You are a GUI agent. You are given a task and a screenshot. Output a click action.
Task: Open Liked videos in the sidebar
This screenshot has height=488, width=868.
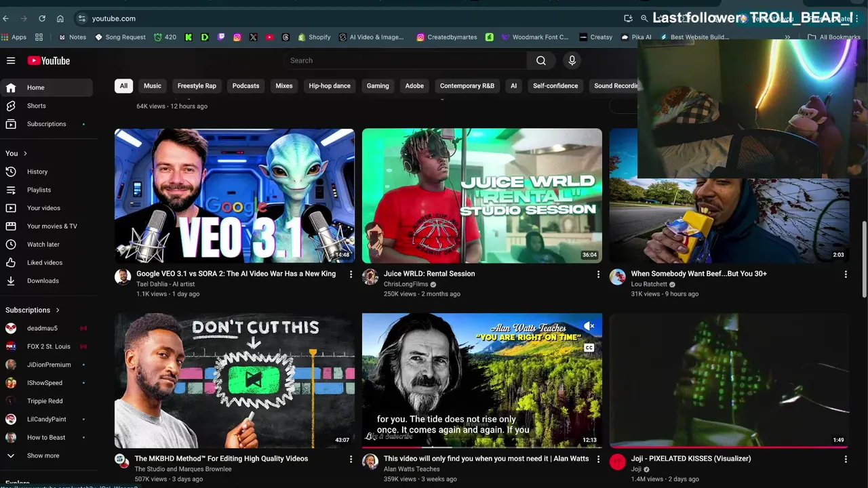coord(46,262)
